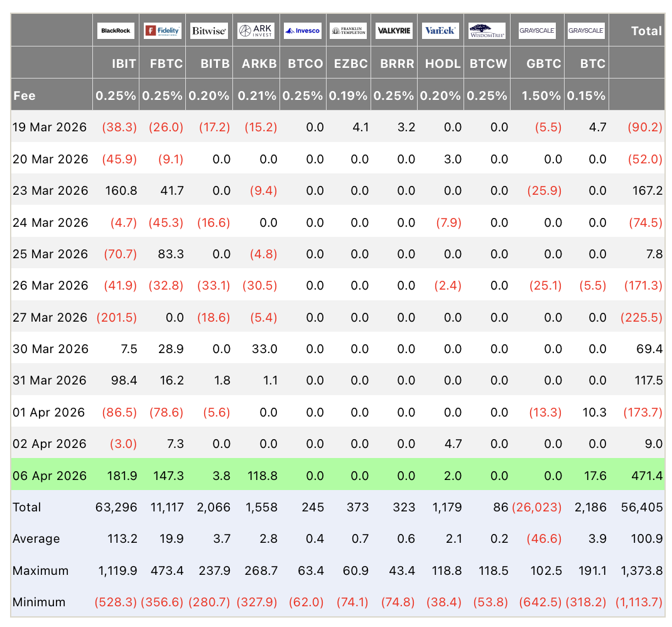Image resolution: width=672 pixels, height=627 pixels.
Task: Click the Grayscale logo above GBTC
Action: click(538, 31)
